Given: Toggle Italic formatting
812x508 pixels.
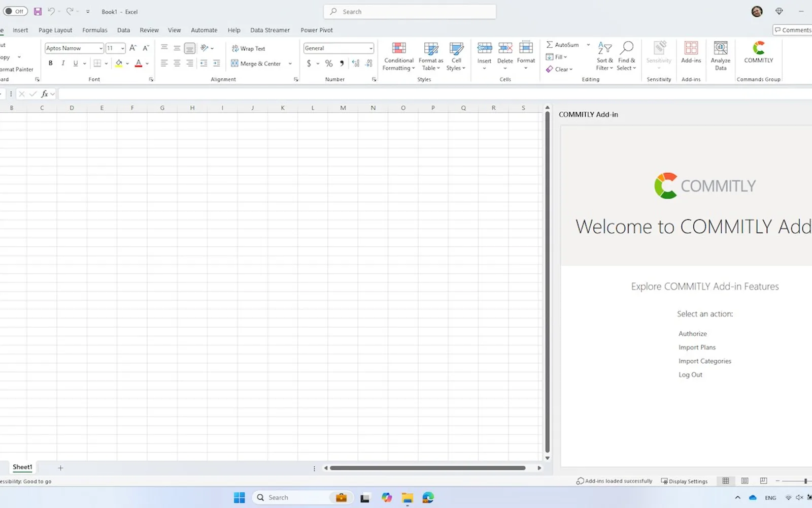Looking at the screenshot, I should (x=63, y=63).
